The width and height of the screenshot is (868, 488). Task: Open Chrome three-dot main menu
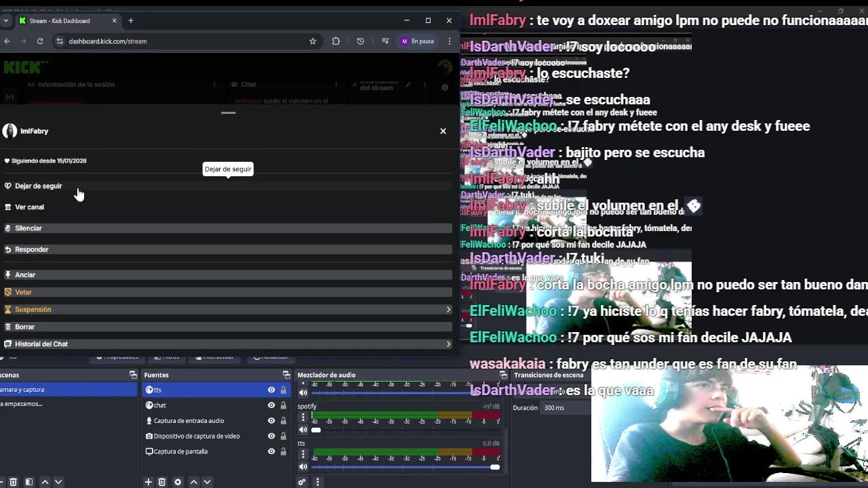pyautogui.click(x=449, y=41)
